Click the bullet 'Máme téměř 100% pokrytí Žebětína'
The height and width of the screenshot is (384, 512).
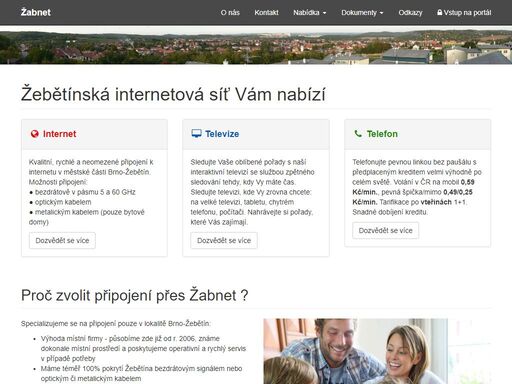[141, 373]
